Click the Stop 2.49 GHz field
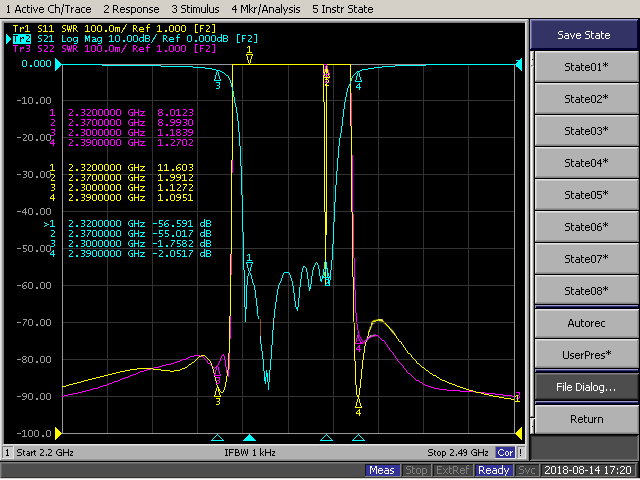This screenshot has width=640, height=480. [x=458, y=453]
